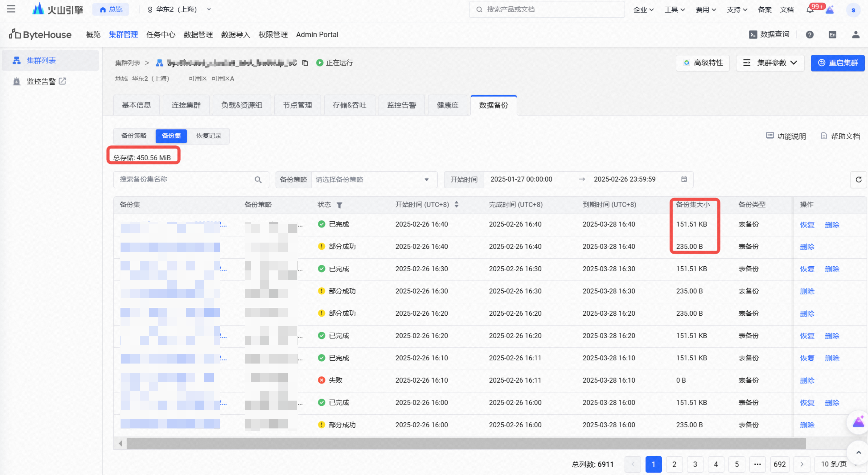Click the back to top arrow button
The width and height of the screenshot is (868, 475).
click(x=858, y=452)
